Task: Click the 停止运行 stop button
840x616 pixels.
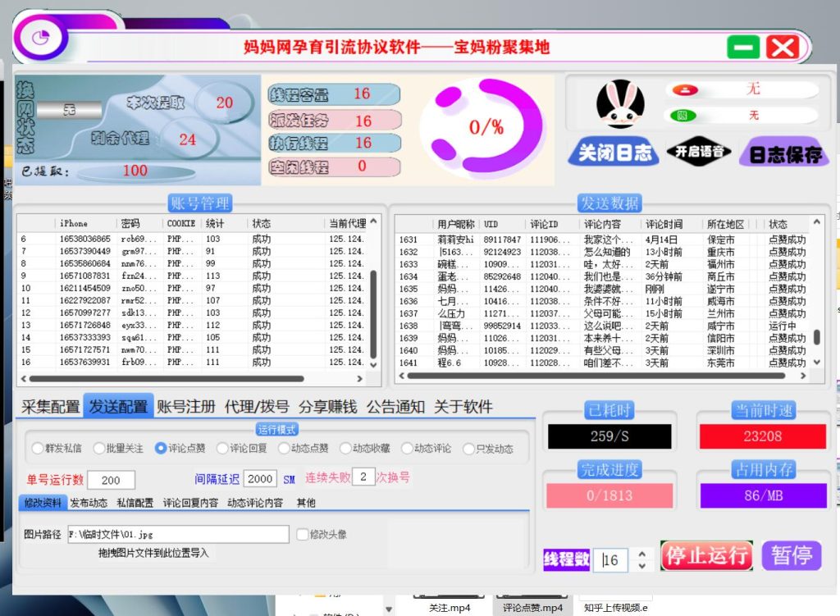Action: [x=705, y=555]
